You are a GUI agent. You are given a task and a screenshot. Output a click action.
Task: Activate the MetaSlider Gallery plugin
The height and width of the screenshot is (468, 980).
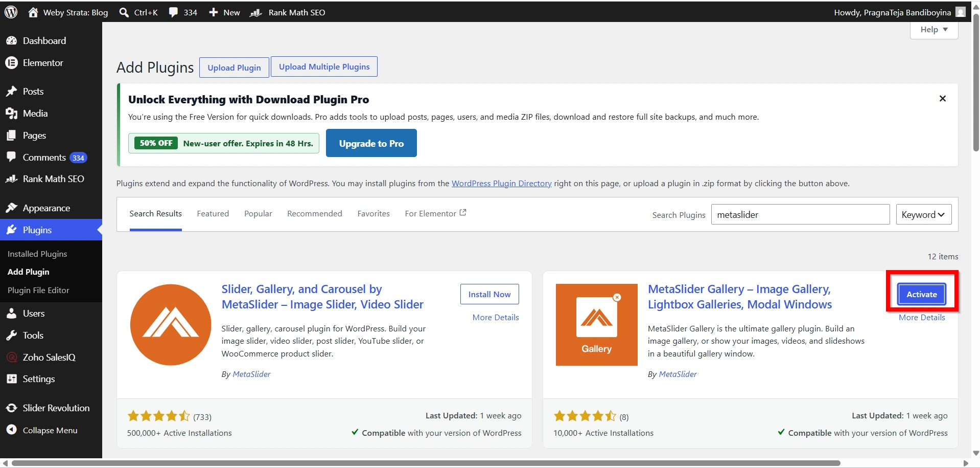922,294
